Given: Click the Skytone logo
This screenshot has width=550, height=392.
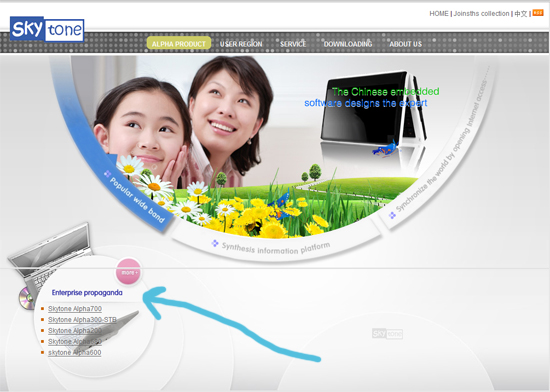Looking at the screenshot, I should click(x=47, y=29).
